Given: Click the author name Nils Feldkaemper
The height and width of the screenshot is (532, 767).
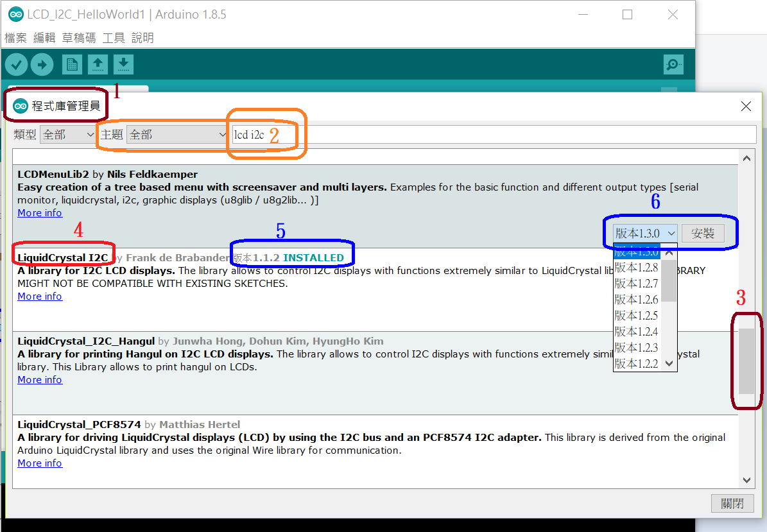Looking at the screenshot, I should [152, 175].
